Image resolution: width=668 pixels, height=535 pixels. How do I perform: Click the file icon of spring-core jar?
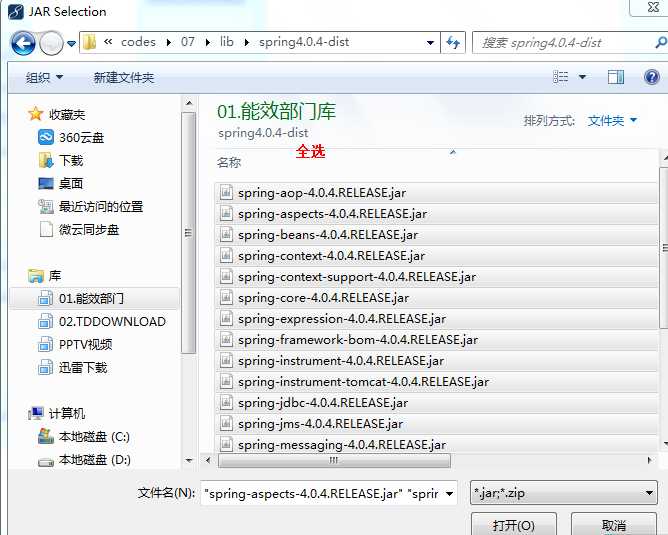coord(226,297)
